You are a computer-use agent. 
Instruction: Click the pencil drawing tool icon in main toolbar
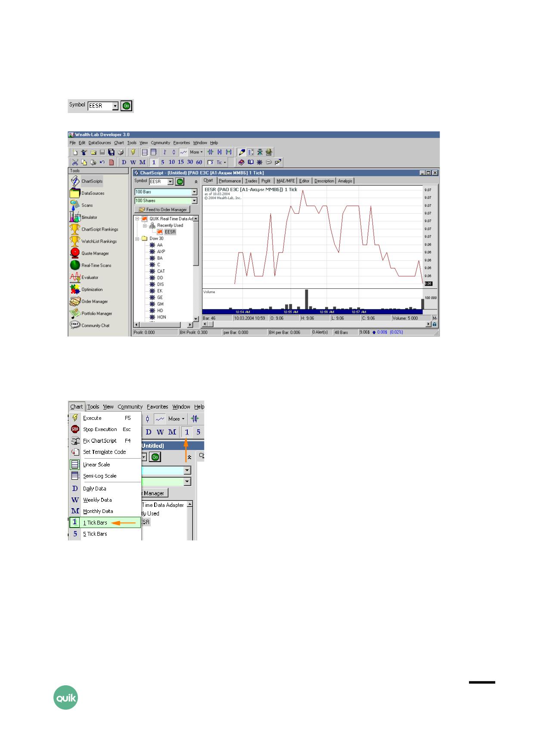pos(242,152)
